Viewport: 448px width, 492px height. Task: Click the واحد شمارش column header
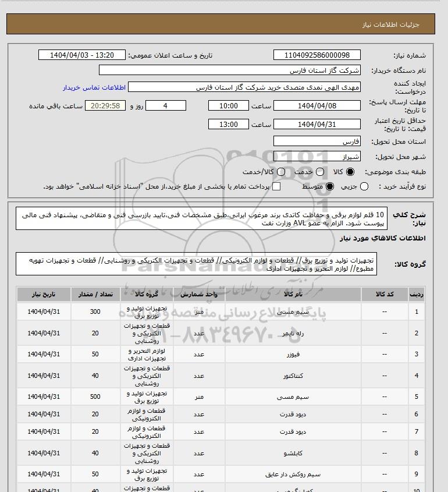(x=199, y=294)
